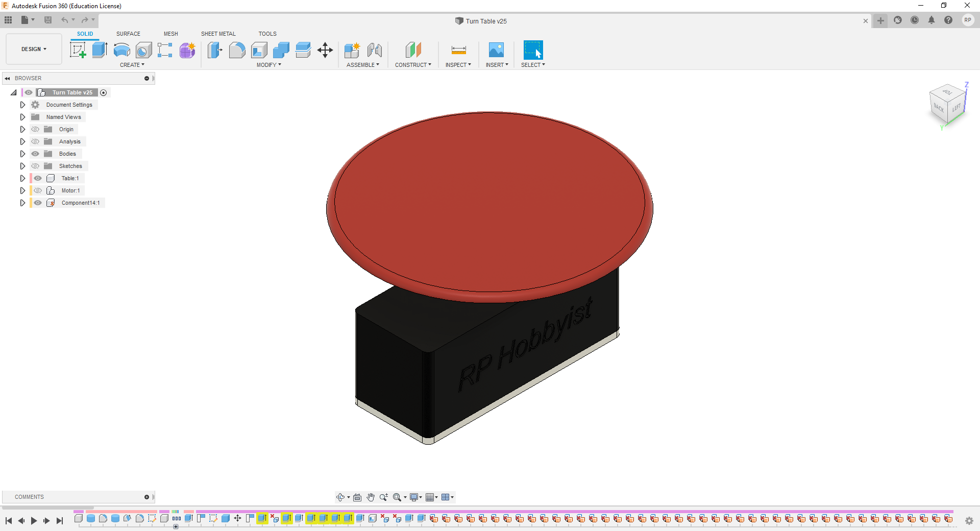Open the DESIGN workspace dropdown

(34, 49)
